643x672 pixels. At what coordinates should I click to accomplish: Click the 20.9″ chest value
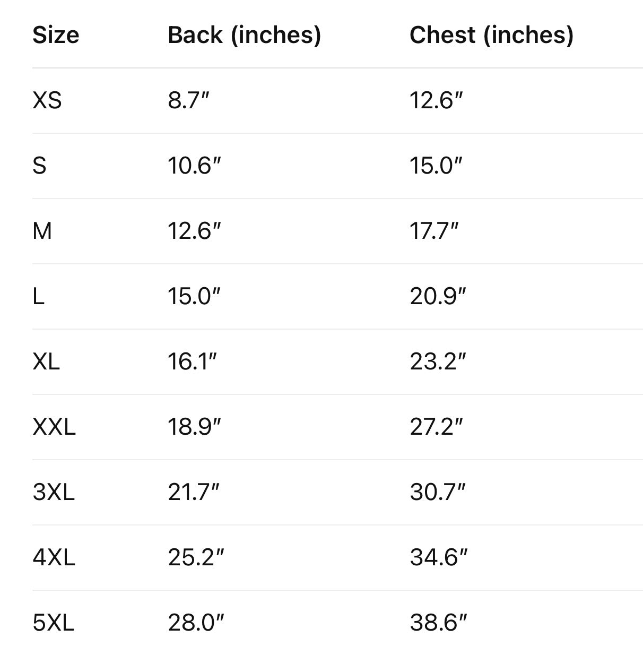pyautogui.click(x=438, y=296)
